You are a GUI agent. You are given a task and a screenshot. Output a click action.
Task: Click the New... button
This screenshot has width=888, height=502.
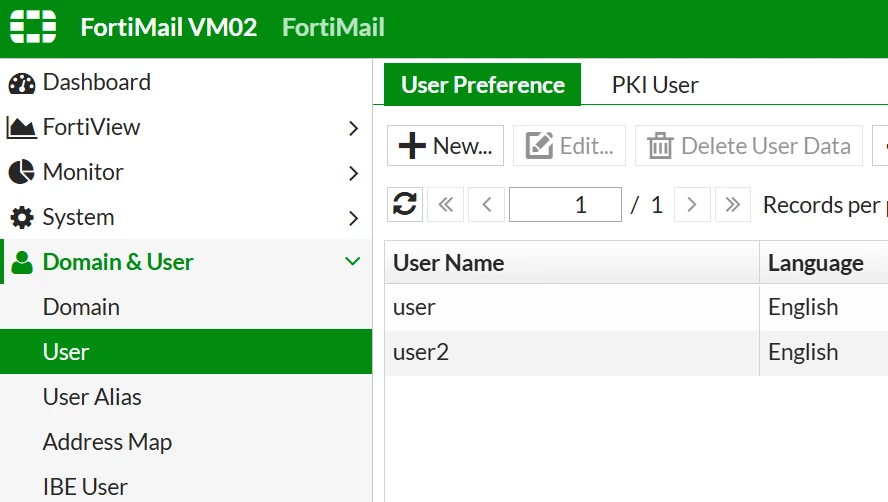click(445, 146)
